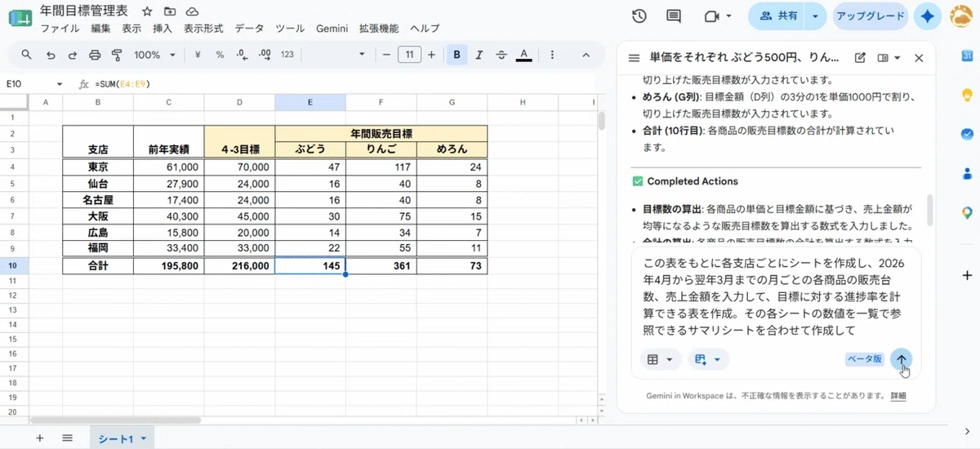Screen dimensions: 980x449
Task: Print the spreadsheet
Action: coord(95,56)
